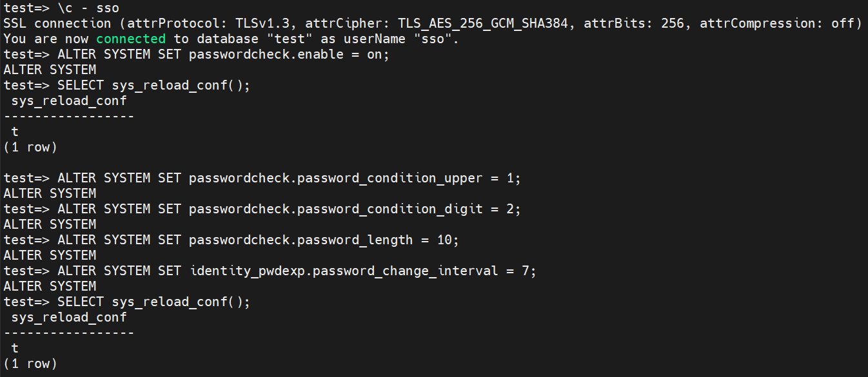Click the last "t" result value

[x=15, y=349]
